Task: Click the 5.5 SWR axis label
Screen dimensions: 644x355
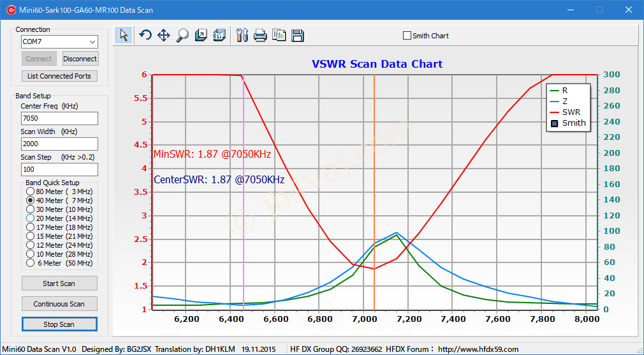Action: pos(142,98)
